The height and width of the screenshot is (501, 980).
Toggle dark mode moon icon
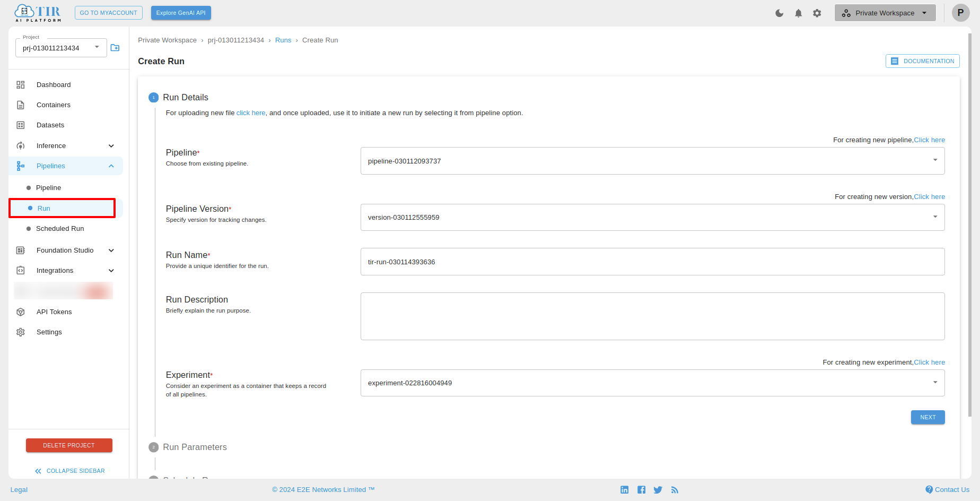779,13
